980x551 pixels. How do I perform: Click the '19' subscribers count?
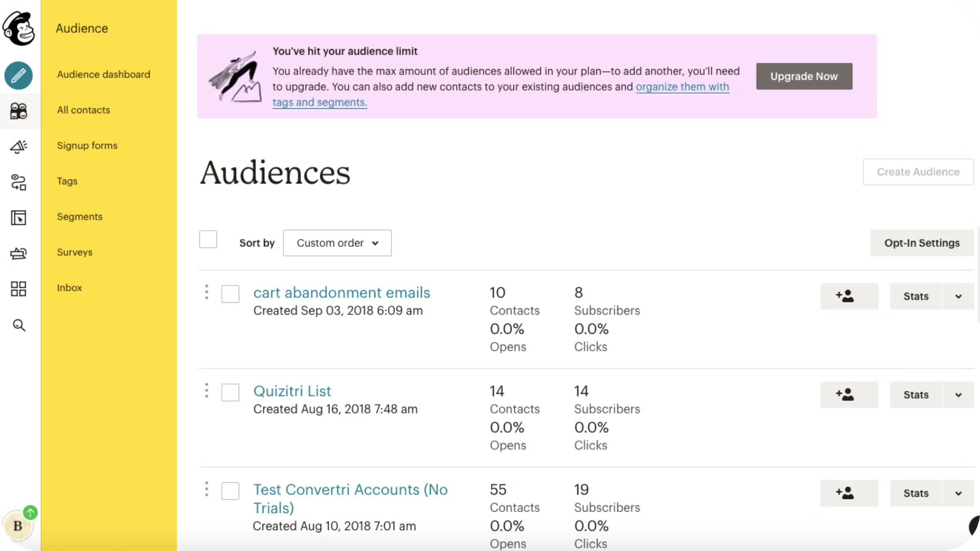coord(581,489)
